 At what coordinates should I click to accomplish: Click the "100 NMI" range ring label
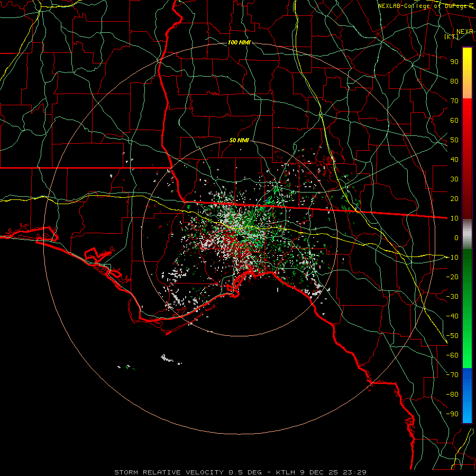click(239, 42)
